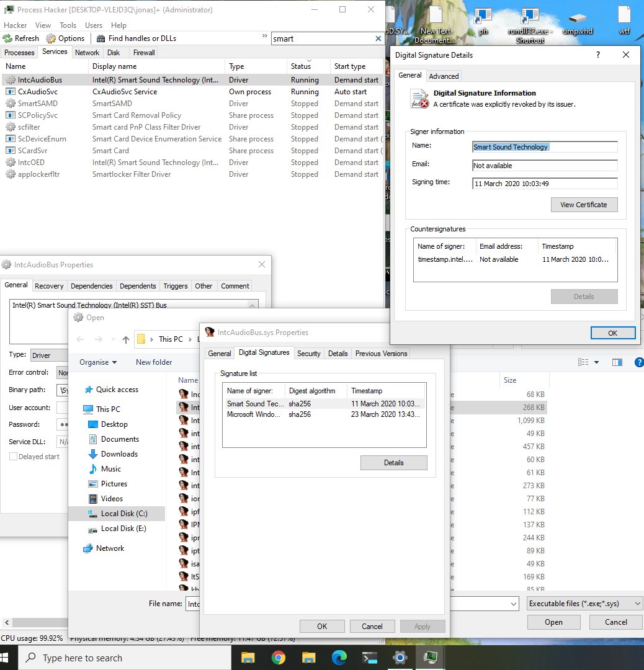This screenshot has width=644, height=670.
Task: Select Microsoft Windows signature row
Action: [x=324, y=414]
